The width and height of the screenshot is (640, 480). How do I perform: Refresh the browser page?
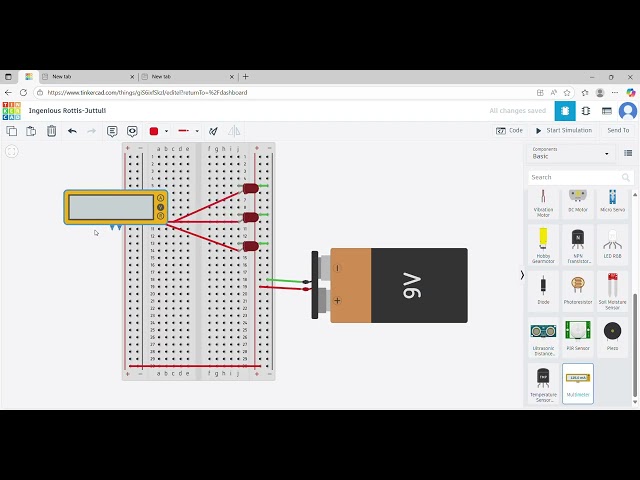[23, 93]
